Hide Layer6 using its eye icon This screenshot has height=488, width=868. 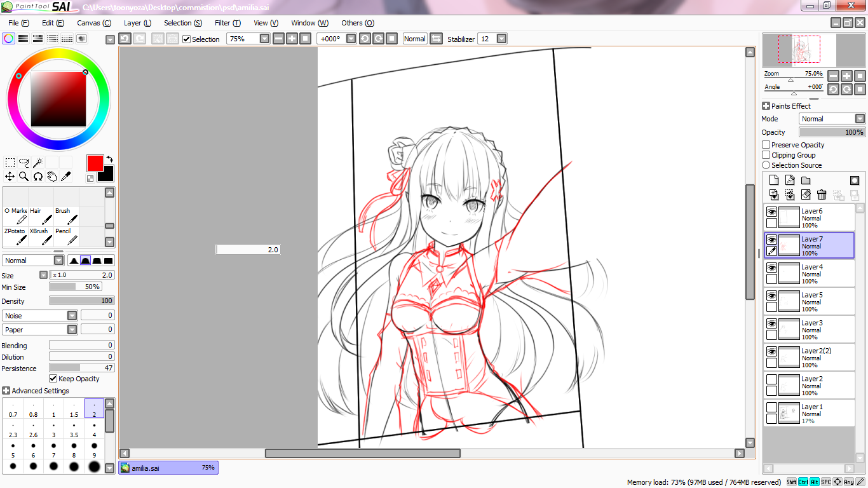pyautogui.click(x=771, y=212)
